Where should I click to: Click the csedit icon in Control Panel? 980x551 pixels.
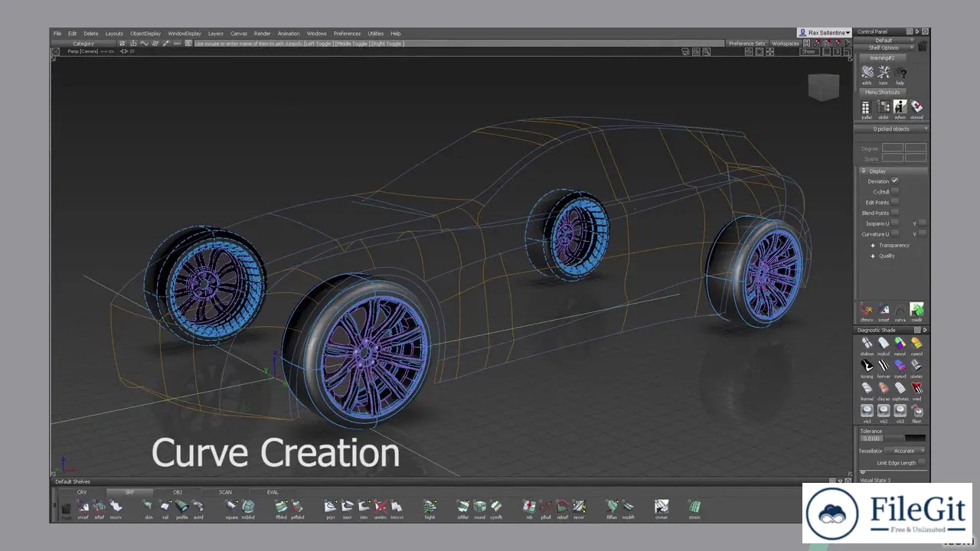pos(916,311)
